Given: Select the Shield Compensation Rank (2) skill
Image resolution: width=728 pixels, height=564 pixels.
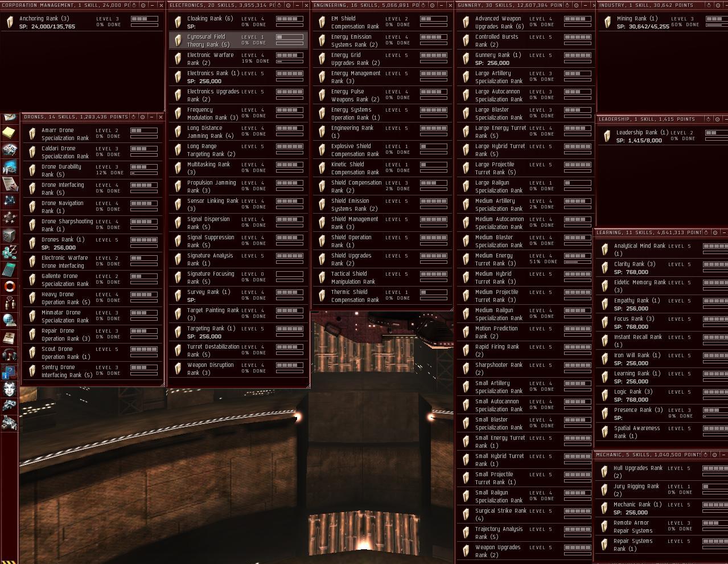Looking at the screenshot, I should pos(382,186).
